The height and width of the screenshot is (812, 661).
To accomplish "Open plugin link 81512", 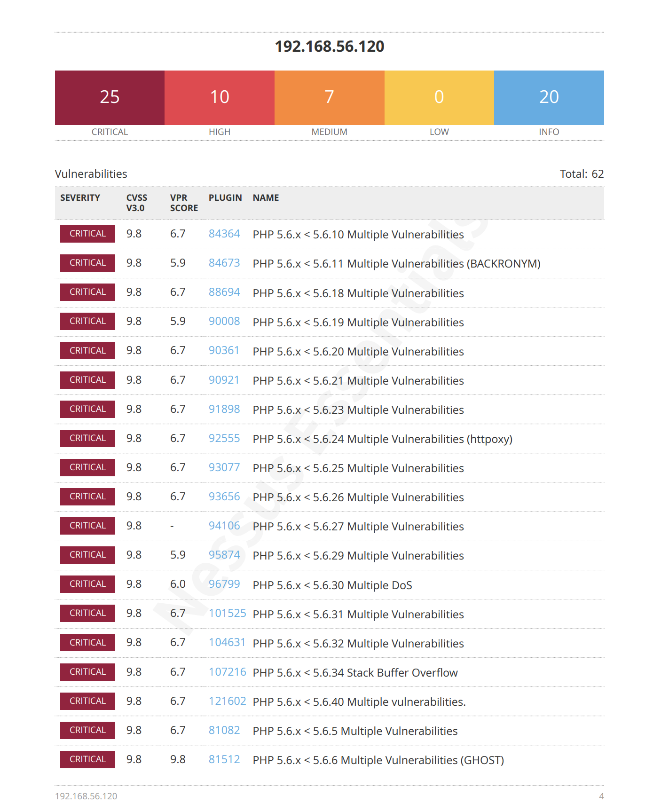I will point(224,759).
